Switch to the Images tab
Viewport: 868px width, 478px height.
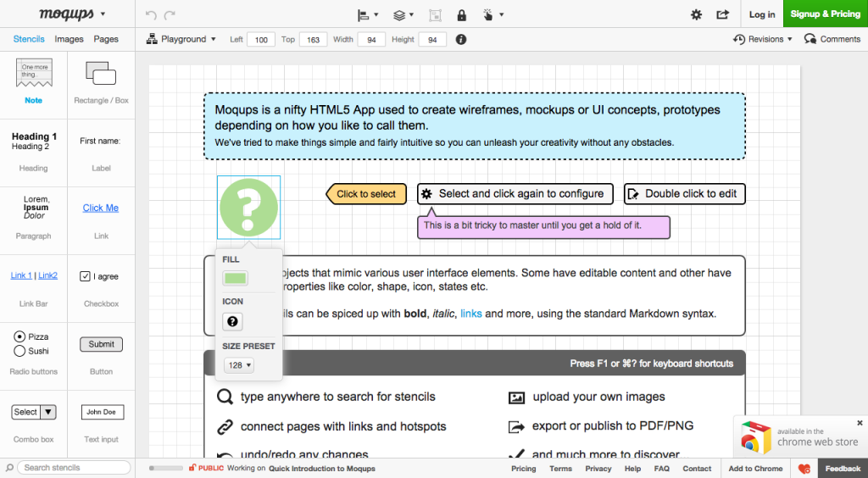[69, 39]
